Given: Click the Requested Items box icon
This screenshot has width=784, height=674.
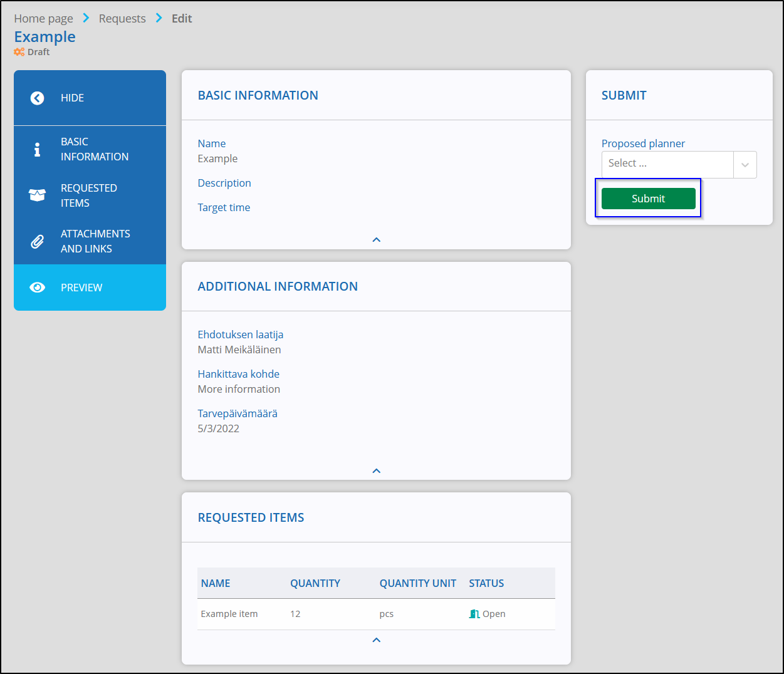Looking at the screenshot, I should [x=37, y=195].
